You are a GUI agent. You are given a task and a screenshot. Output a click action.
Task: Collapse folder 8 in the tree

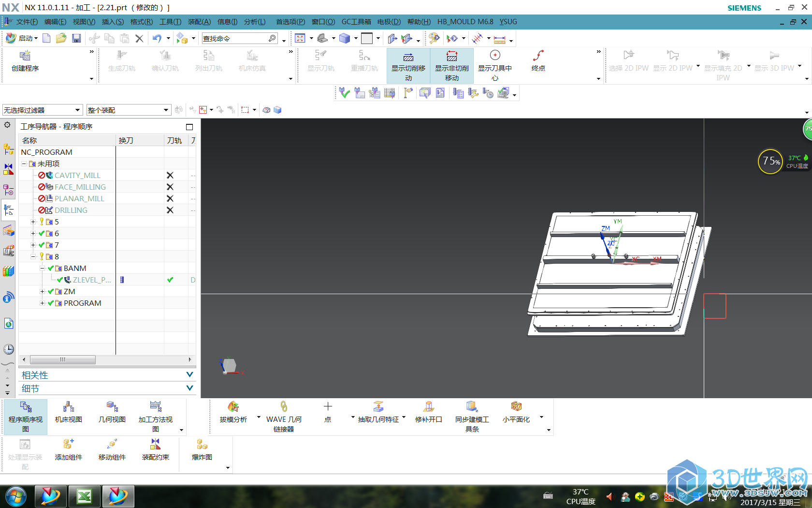click(33, 257)
